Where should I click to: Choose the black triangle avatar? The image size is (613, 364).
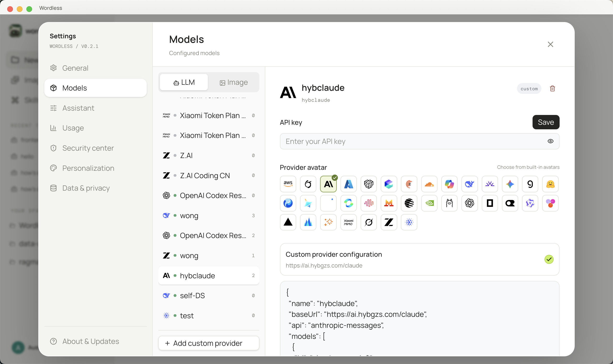[288, 222]
